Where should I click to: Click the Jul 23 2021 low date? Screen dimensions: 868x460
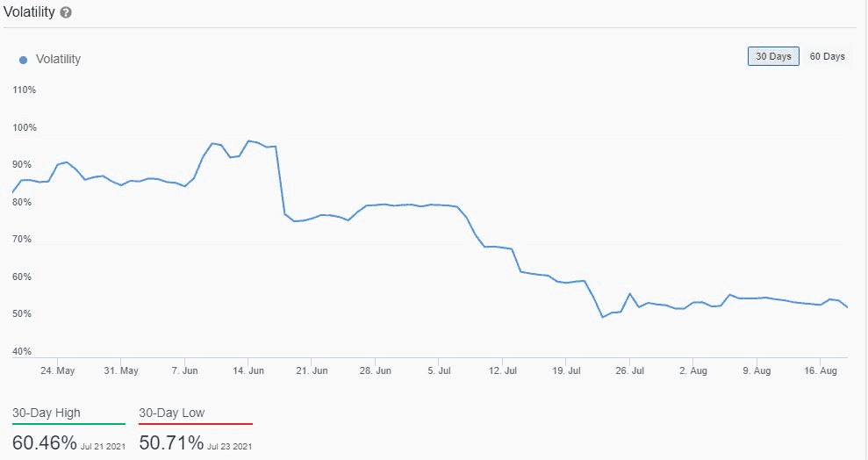(231, 446)
